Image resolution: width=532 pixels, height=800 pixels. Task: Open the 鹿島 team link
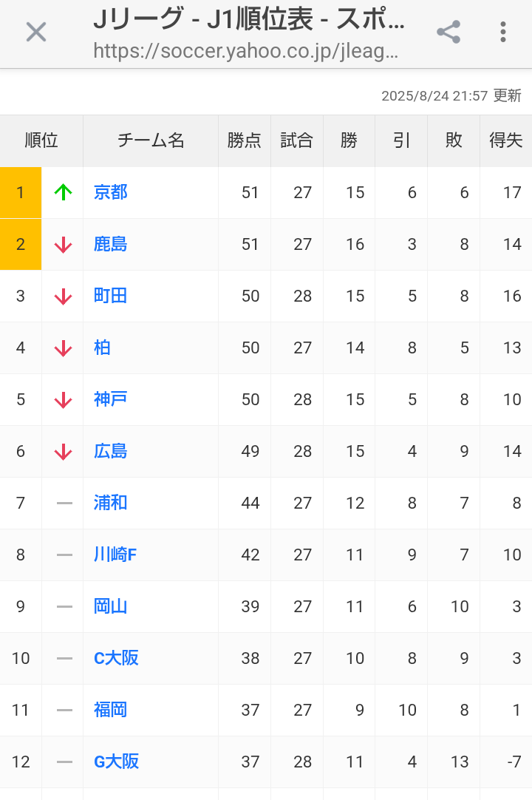pyautogui.click(x=111, y=245)
